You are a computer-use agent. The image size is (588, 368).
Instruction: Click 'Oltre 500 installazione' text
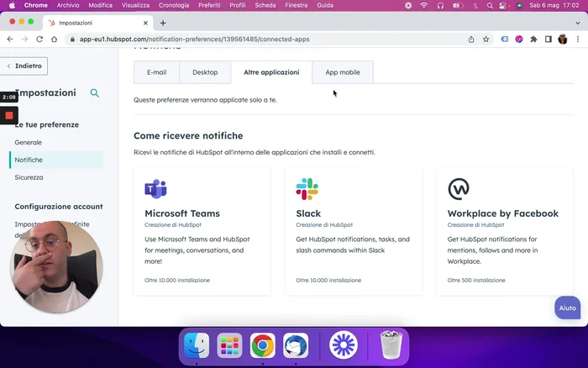(x=476, y=281)
